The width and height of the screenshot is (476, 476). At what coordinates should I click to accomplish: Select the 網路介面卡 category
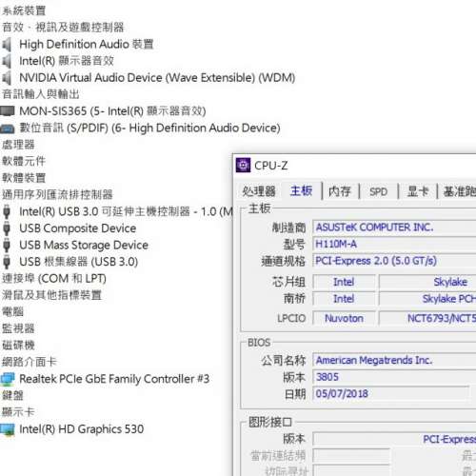30,362
